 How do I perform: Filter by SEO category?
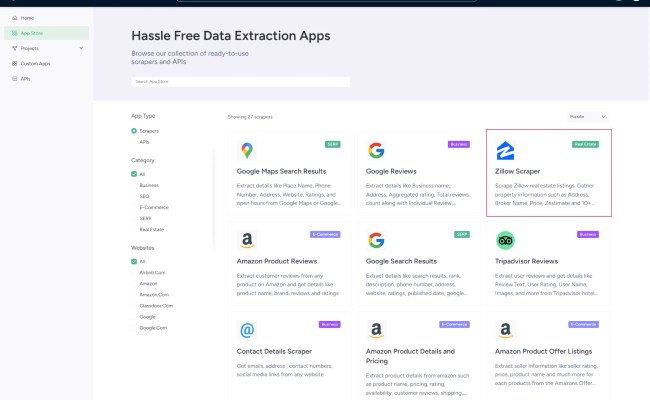[144, 196]
